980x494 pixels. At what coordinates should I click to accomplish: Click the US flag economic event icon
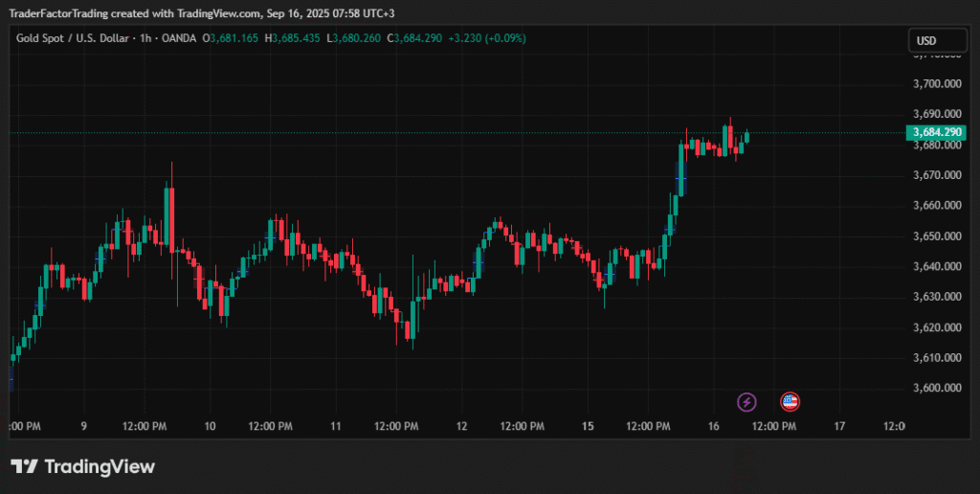(790, 402)
